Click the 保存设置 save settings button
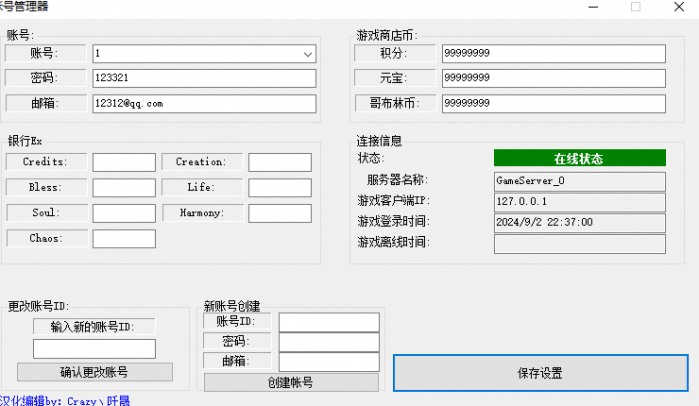Image resolution: width=699 pixels, height=406 pixels. click(x=540, y=373)
